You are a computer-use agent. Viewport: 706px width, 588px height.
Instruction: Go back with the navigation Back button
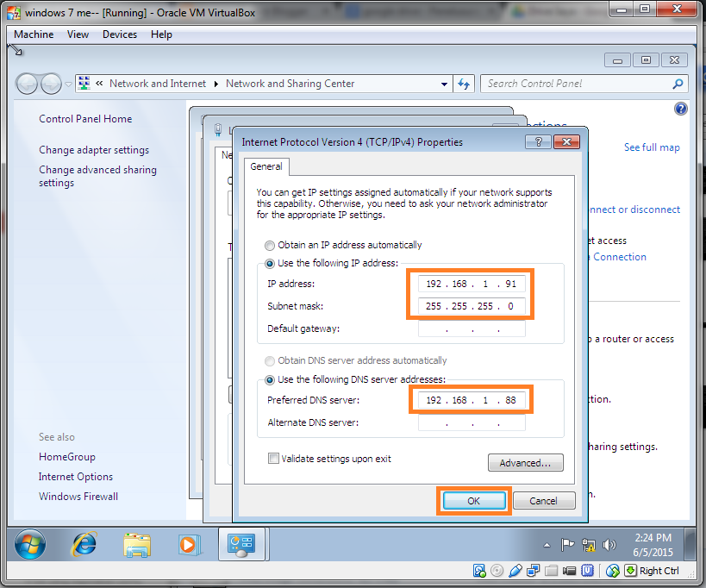pyautogui.click(x=27, y=84)
